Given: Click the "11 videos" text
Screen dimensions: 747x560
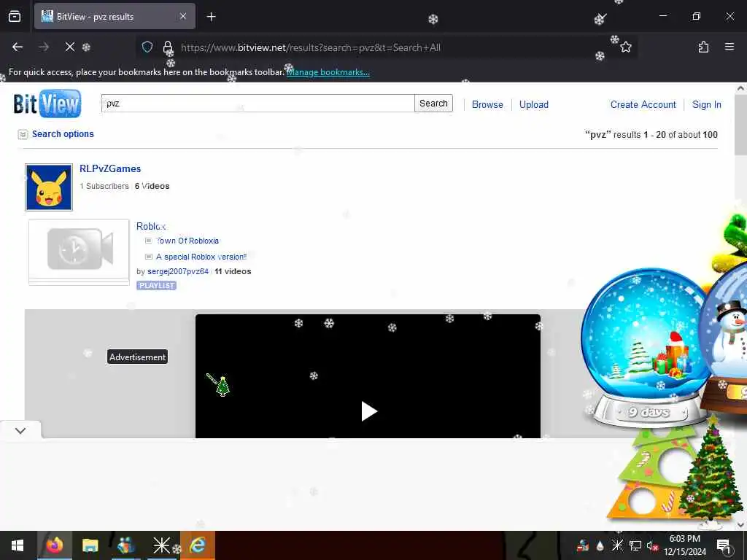Looking at the screenshot, I should 233,271.
